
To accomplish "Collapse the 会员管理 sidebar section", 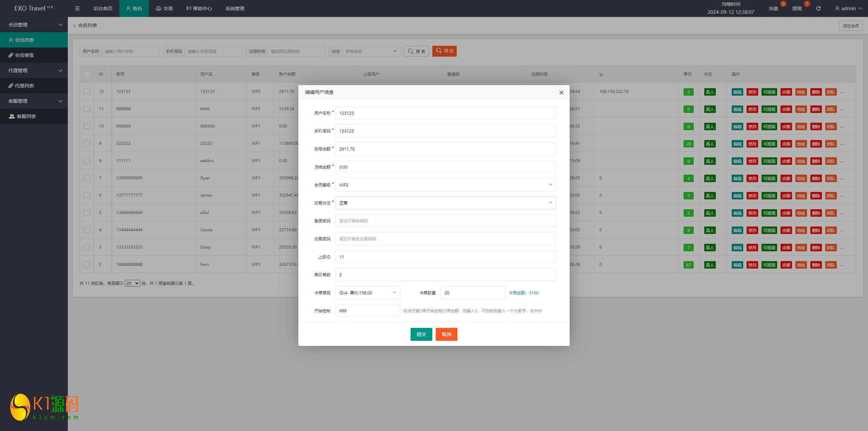I will pyautogui.click(x=34, y=25).
